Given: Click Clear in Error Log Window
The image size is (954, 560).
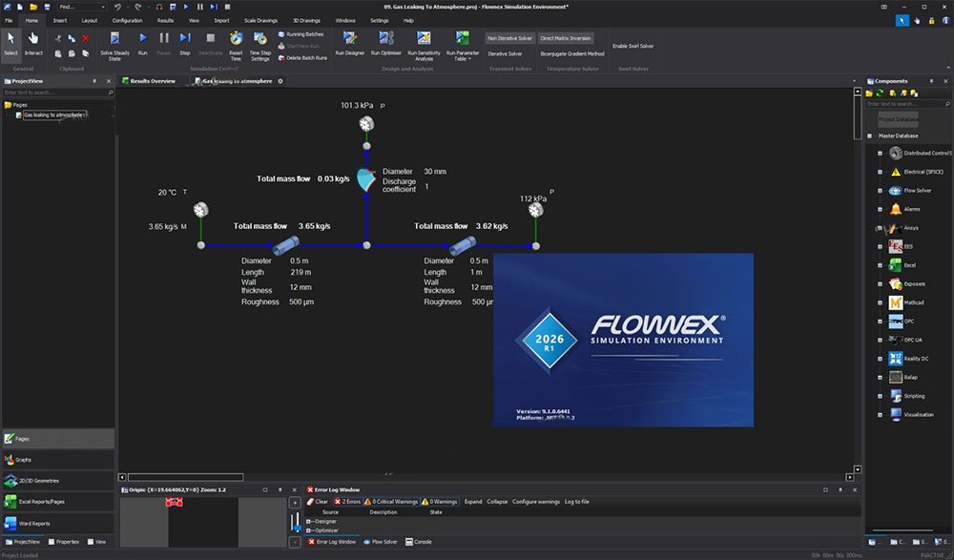Looking at the screenshot, I should pos(318,502).
